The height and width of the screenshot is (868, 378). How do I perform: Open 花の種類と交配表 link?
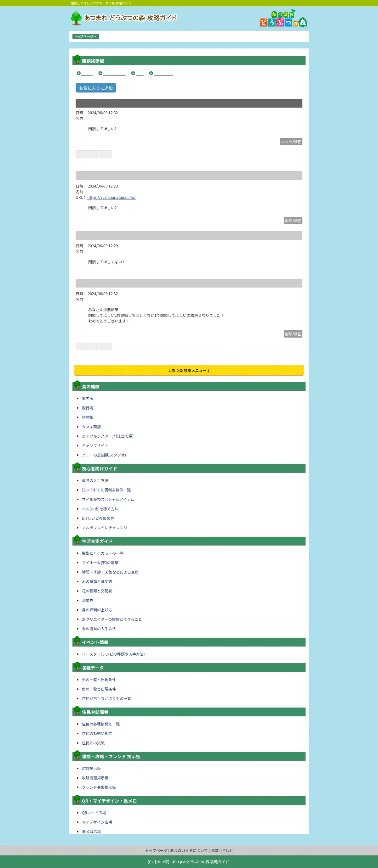97,591
